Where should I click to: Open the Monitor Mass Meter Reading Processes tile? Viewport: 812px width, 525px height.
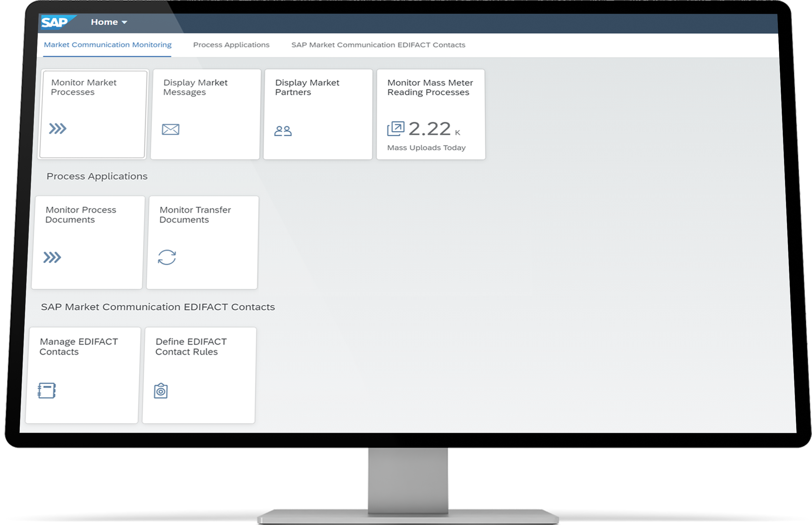431,114
